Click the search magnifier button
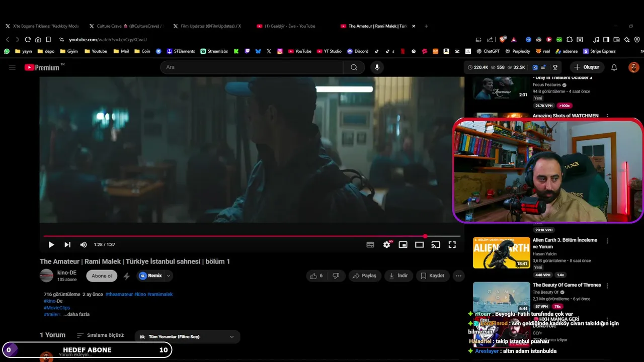The image size is (644, 362). click(354, 67)
